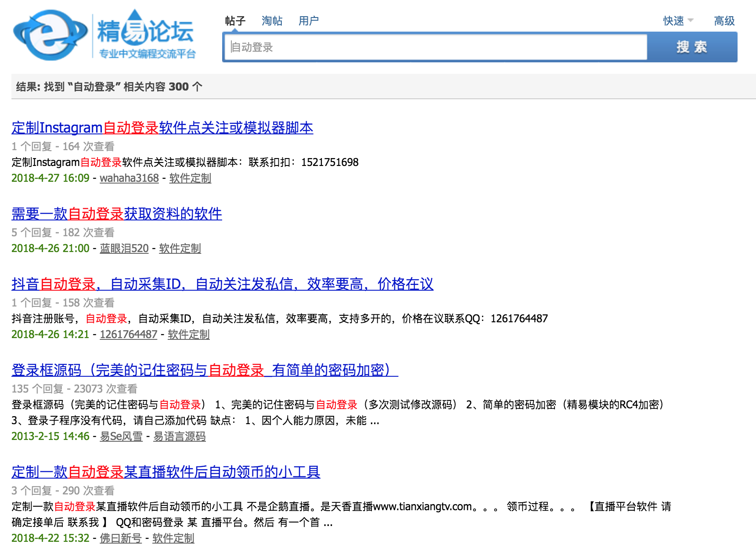This screenshot has width=756, height=555.
Task: Open author 蓝眼泪520 profile
Action: (124, 248)
